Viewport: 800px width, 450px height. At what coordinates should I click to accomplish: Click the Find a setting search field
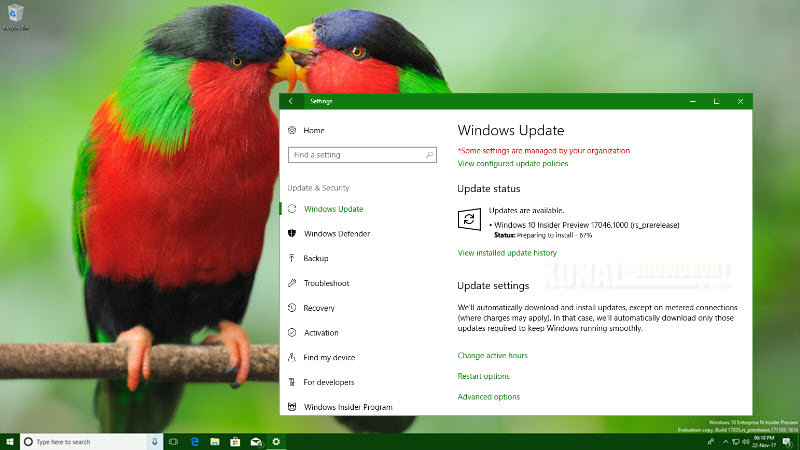tap(362, 155)
